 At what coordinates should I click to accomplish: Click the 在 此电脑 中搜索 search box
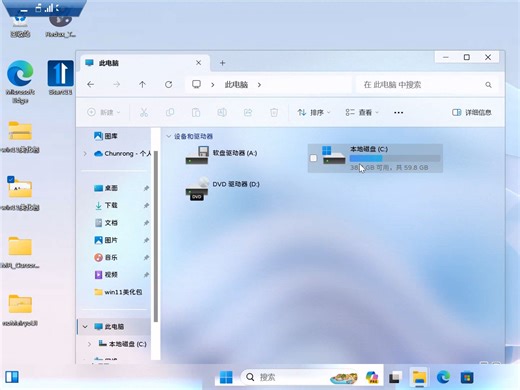[x=427, y=85]
